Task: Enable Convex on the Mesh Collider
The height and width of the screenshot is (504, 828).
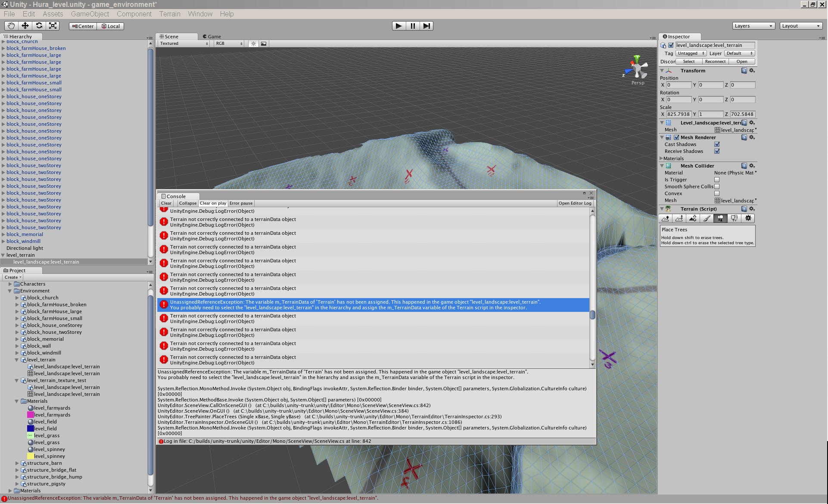Action: pyautogui.click(x=717, y=193)
